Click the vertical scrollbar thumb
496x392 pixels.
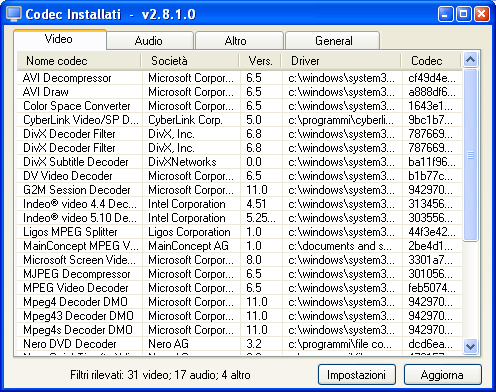click(470, 154)
